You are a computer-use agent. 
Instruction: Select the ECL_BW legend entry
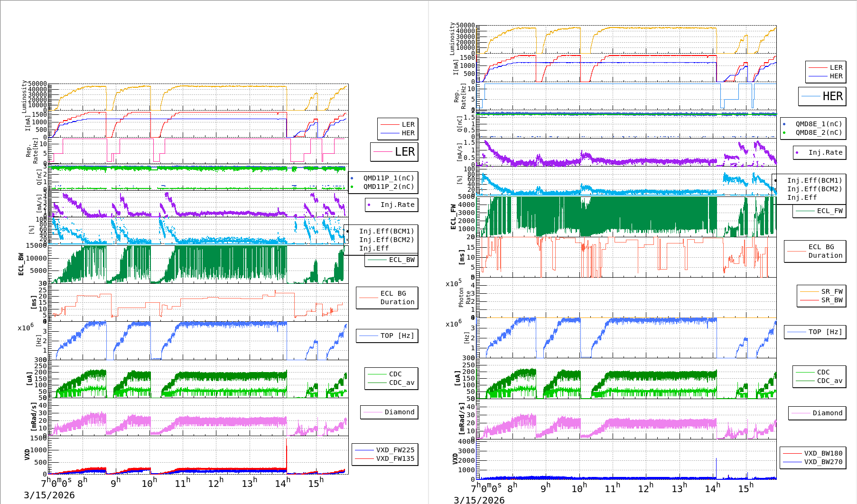(391, 260)
